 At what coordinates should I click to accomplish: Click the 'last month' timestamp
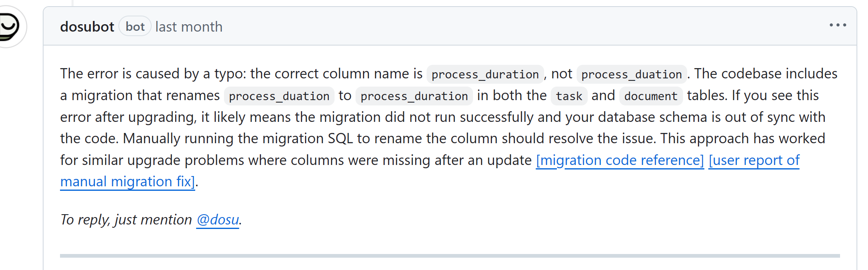pyautogui.click(x=189, y=27)
